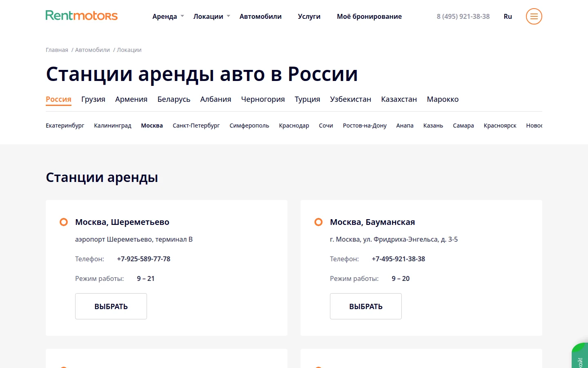
Task: Select Ростов-на-Дону city
Action: [x=365, y=126]
